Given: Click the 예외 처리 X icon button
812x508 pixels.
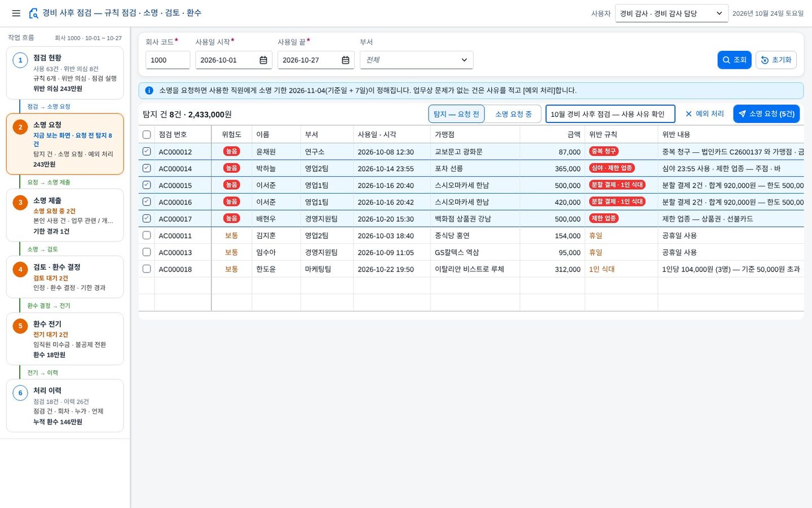Looking at the screenshot, I should [x=704, y=113].
